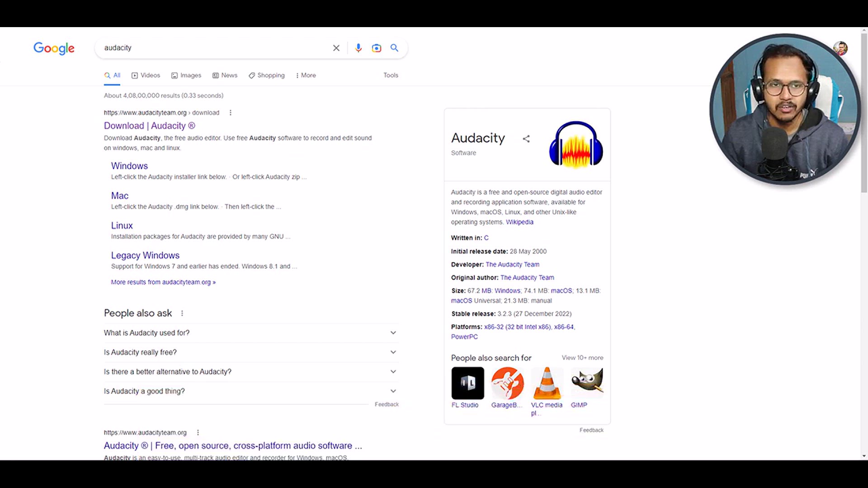This screenshot has height=488, width=868.
Task: Switch to the Videos tab
Action: (x=146, y=75)
